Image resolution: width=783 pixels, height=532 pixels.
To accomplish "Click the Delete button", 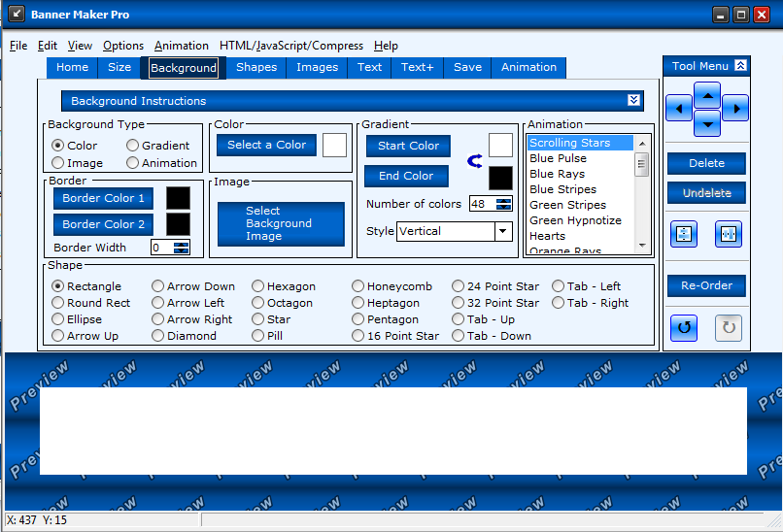I will [706, 163].
